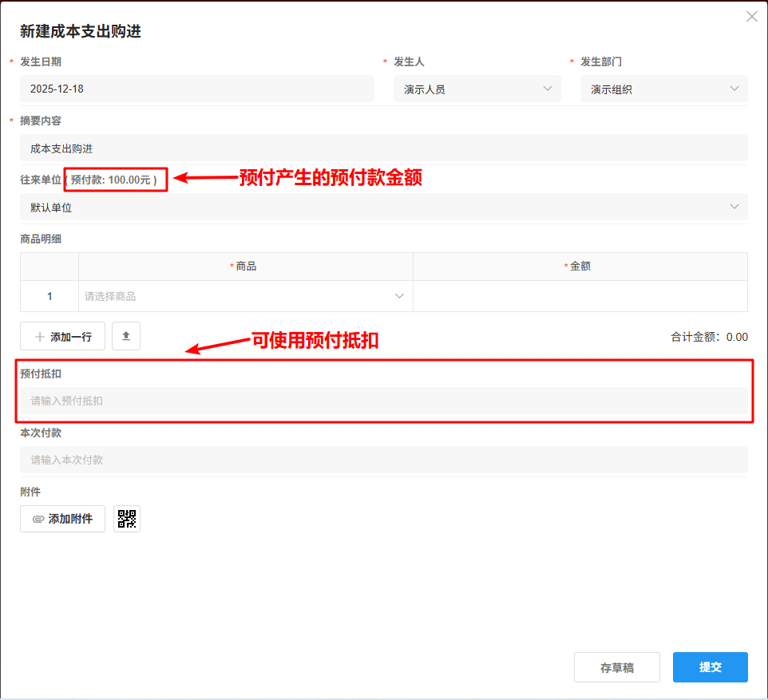Click the plus icon inside 添加一行 button
The width and height of the screenshot is (768, 700).
[x=40, y=336]
